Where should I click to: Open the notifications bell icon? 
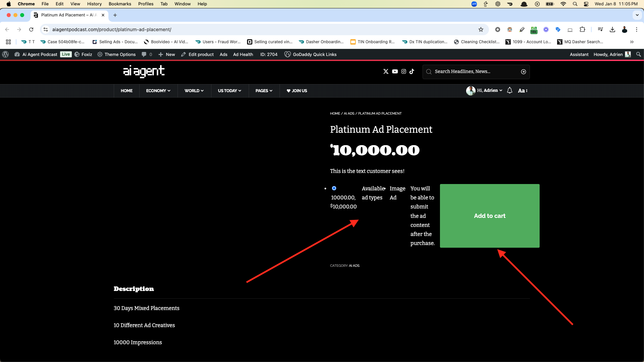point(509,90)
